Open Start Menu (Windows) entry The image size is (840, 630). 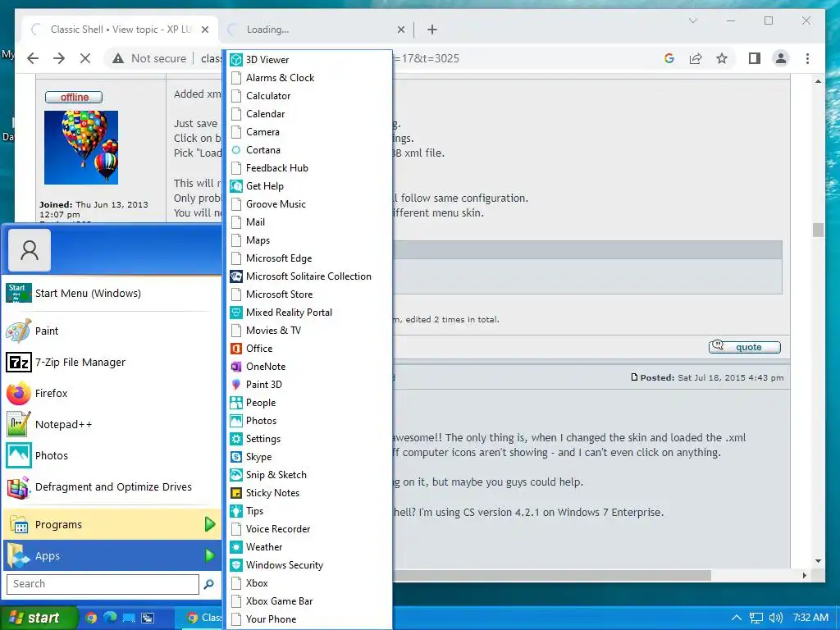click(x=112, y=294)
